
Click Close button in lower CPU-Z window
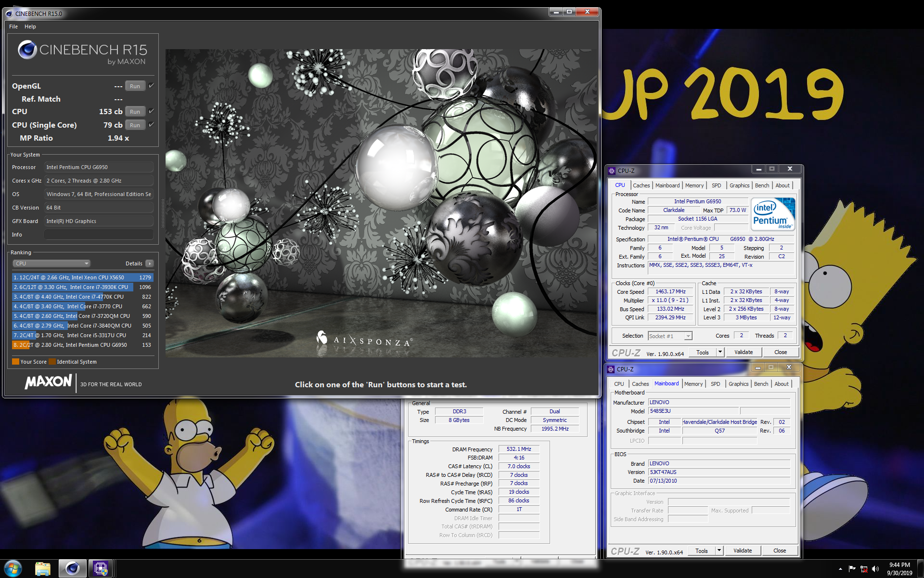(780, 551)
